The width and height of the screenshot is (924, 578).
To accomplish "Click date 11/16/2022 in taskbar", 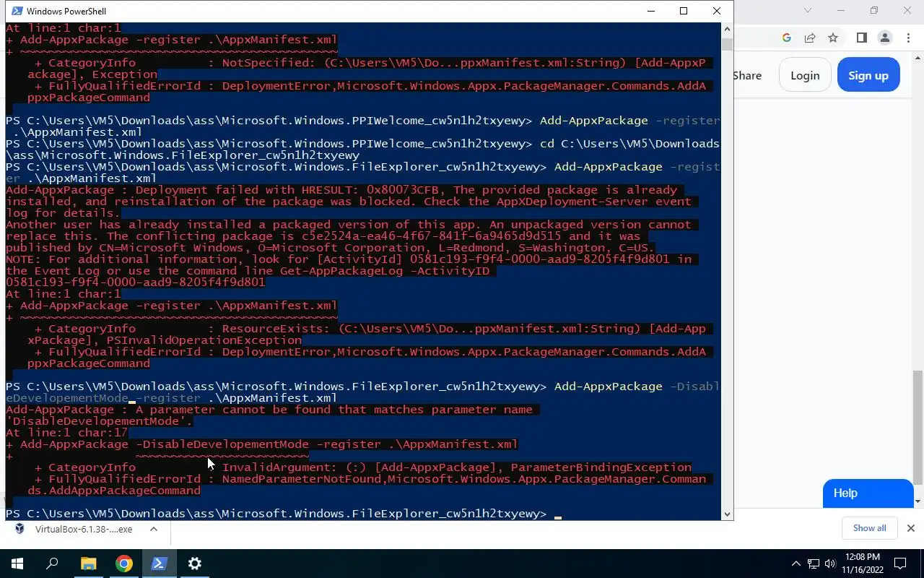I will pyautogui.click(x=862, y=570).
